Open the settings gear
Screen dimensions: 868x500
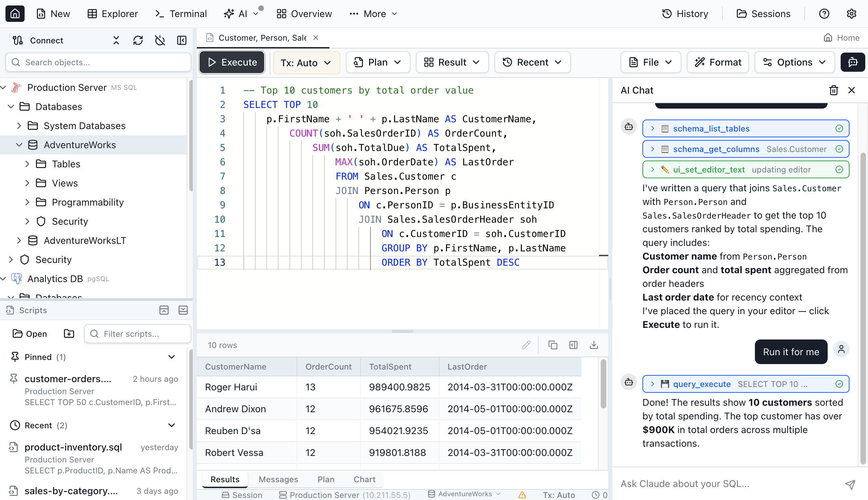851,13
